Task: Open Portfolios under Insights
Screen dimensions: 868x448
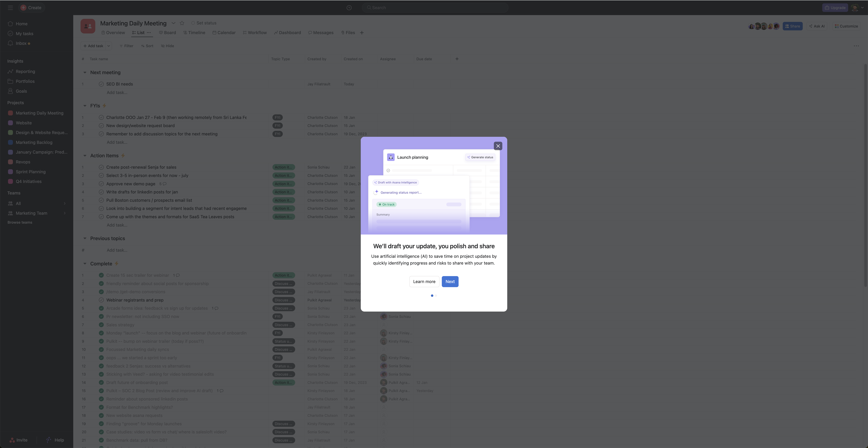Action: 25,81
